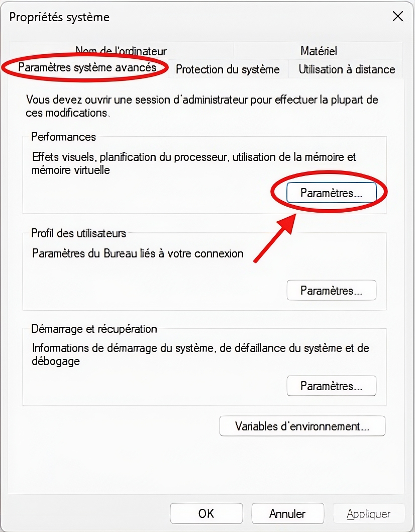Image resolution: width=415 pixels, height=532 pixels.
Task: Click the Appliquer button
Action: point(369,513)
